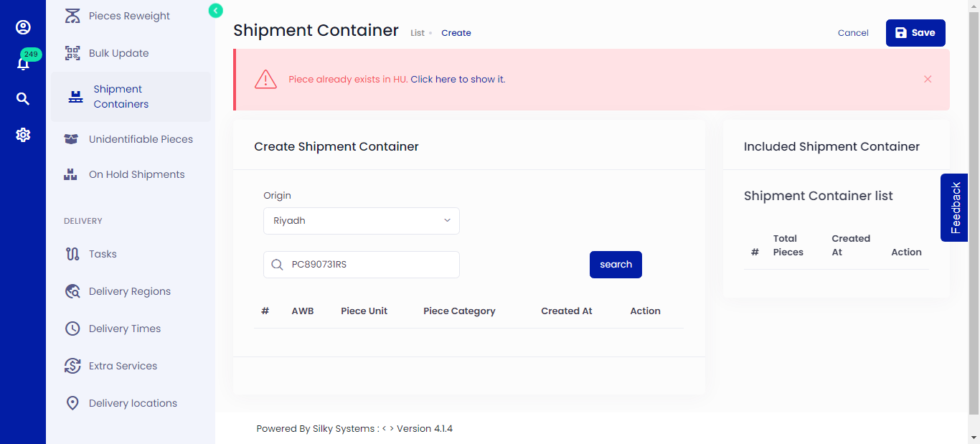Select the Create tab

(456, 32)
